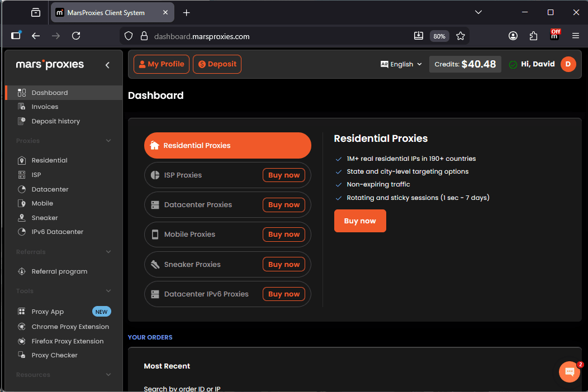Close the MarsProxies Client System tab

point(165,12)
